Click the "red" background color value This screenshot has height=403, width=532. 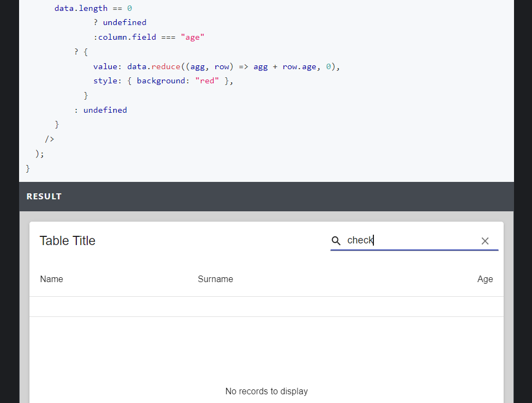pos(207,80)
